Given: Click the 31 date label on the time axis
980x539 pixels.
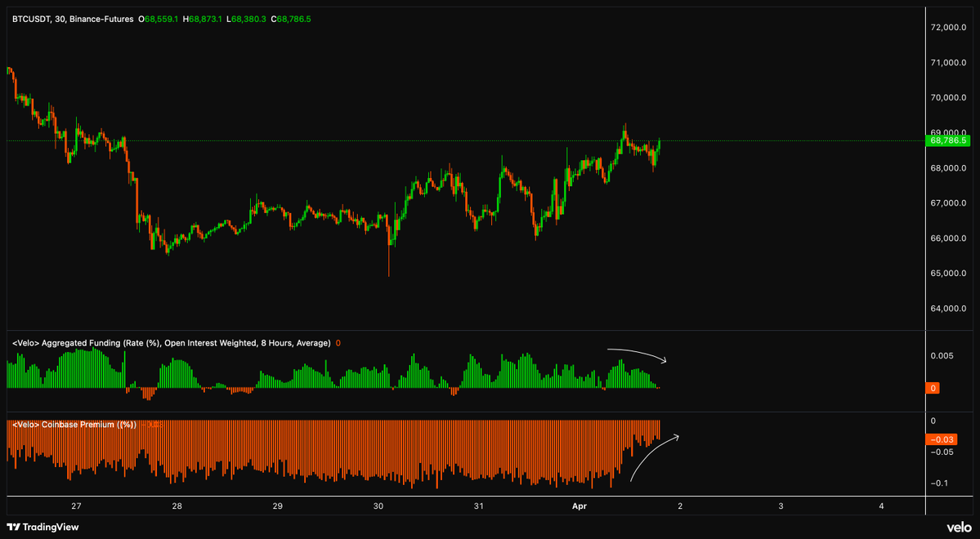Looking at the screenshot, I should 478,506.
